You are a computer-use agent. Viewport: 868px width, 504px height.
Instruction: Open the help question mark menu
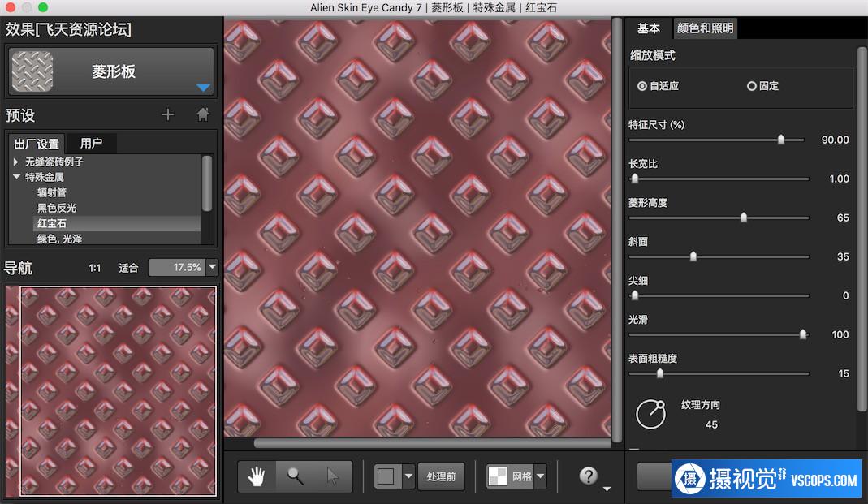[x=588, y=476]
